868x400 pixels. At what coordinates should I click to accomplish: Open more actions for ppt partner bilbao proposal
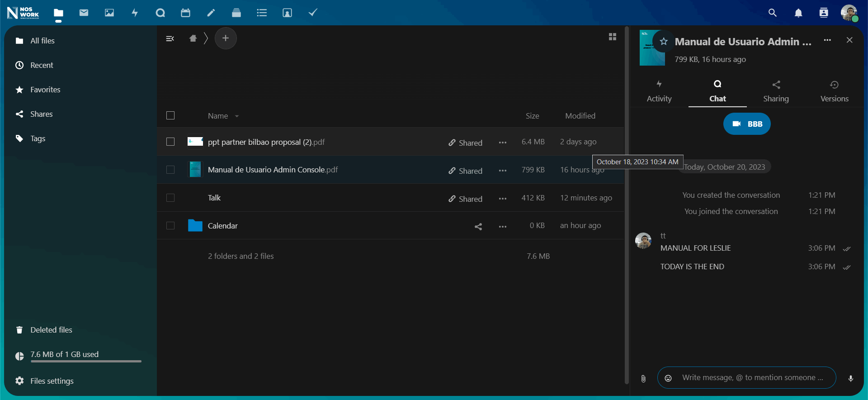503,143
